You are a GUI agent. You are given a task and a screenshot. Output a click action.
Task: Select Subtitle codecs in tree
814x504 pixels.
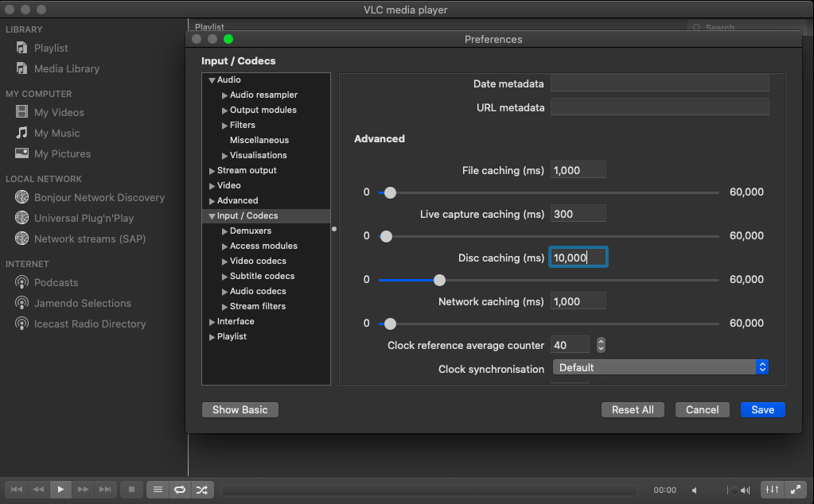262,276
